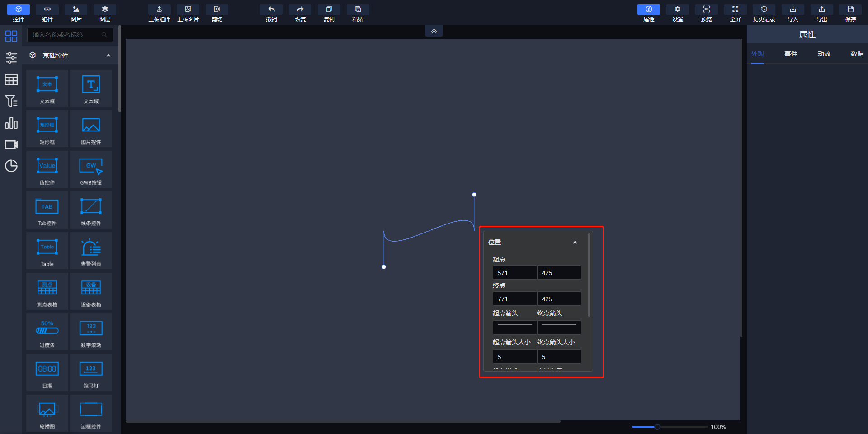Click the pie chart sidebar icon
This screenshot has width=868, height=434.
[11, 166]
